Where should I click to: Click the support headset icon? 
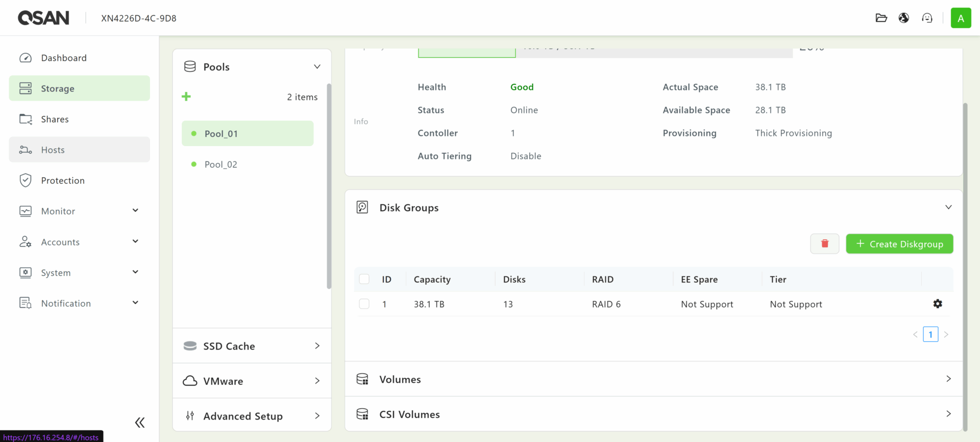click(927, 18)
